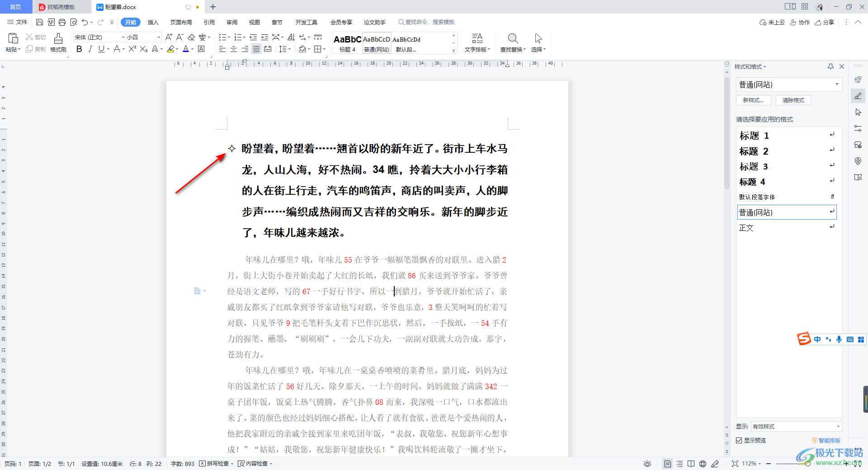The width and height of the screenshot is (868, 470).
Task: Click the Sort A-Z icon
Action: (x=291, y=37)
